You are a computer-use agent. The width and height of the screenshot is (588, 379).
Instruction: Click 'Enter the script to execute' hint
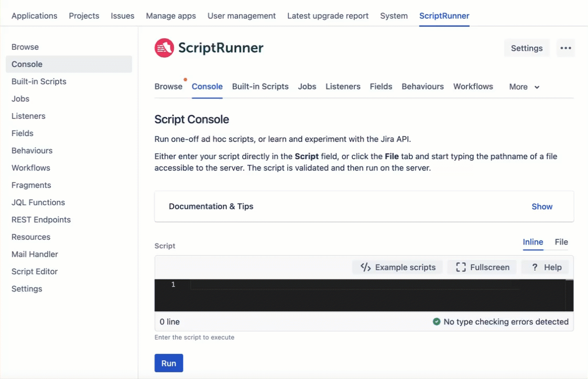pyautogui.click(x=194, y=337)
